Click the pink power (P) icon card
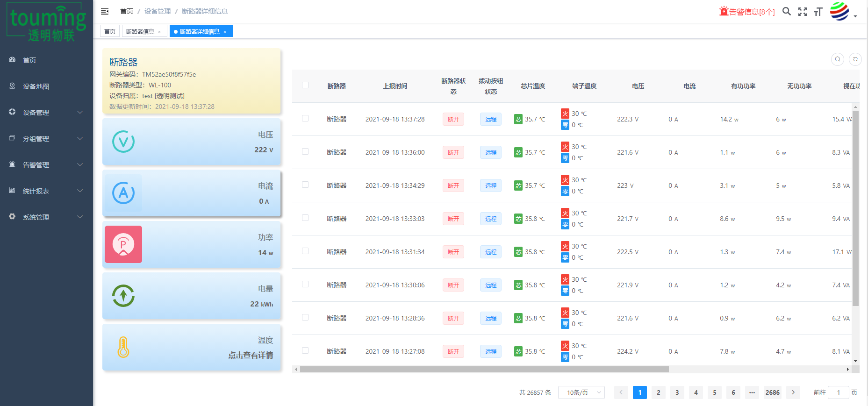Image resolution: width=868 pixels, height=406 pixels. click(x=123, y=244)
